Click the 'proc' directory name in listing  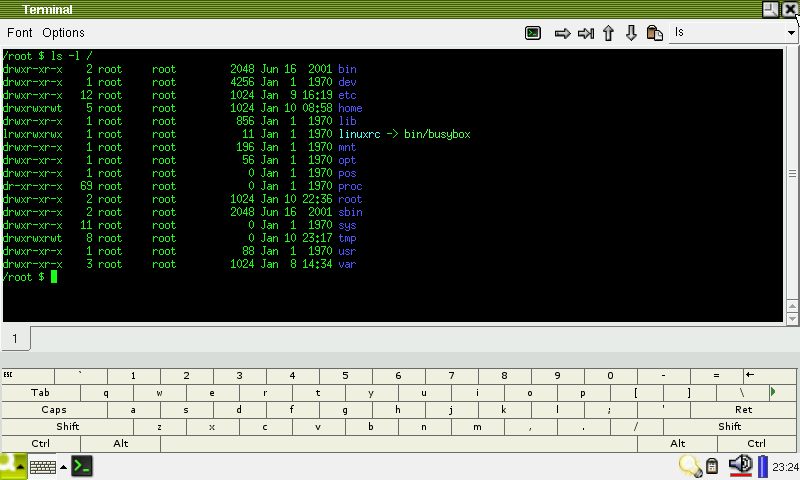coord(351,186)
